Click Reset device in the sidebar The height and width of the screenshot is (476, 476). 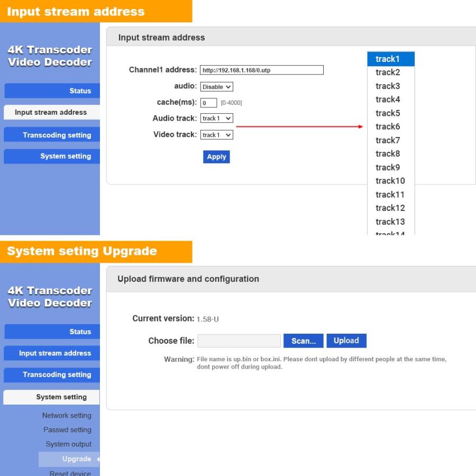[70, 473]
